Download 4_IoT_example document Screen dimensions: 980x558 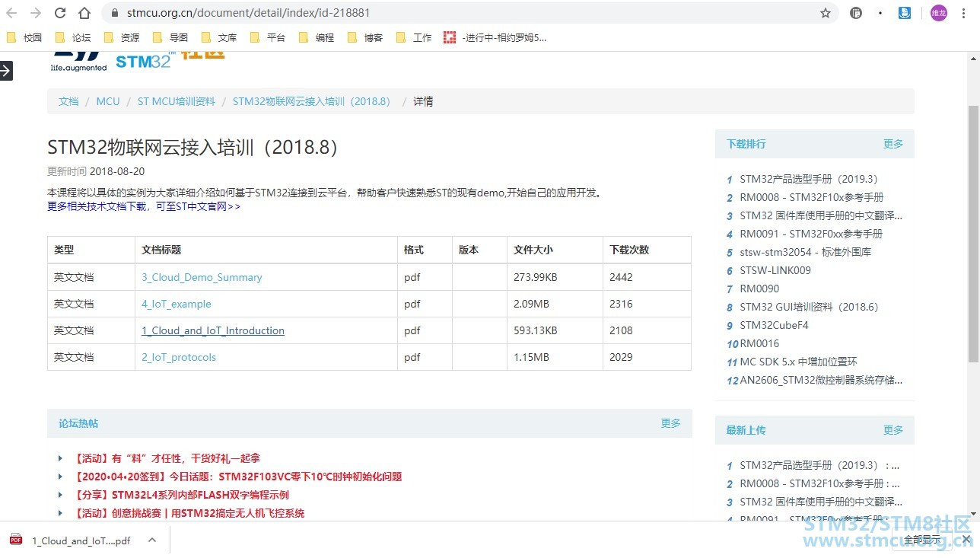click(x=177, y=304)
